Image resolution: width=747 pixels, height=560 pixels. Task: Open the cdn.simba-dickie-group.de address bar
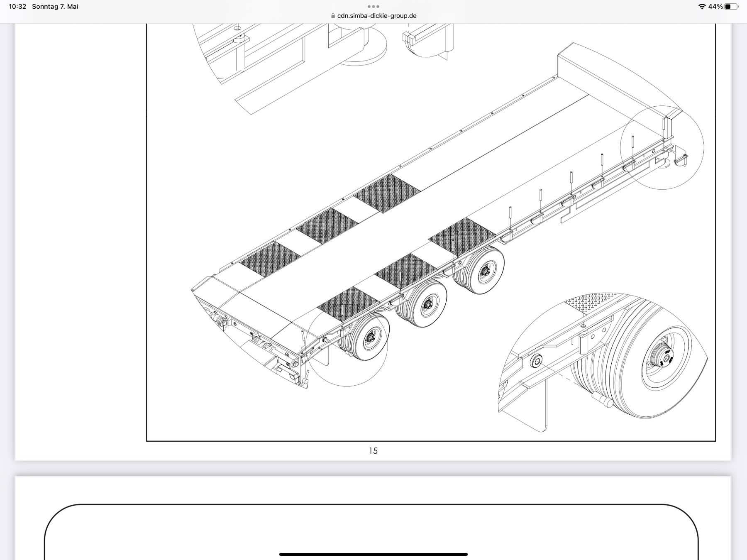[x=373, y=16]
